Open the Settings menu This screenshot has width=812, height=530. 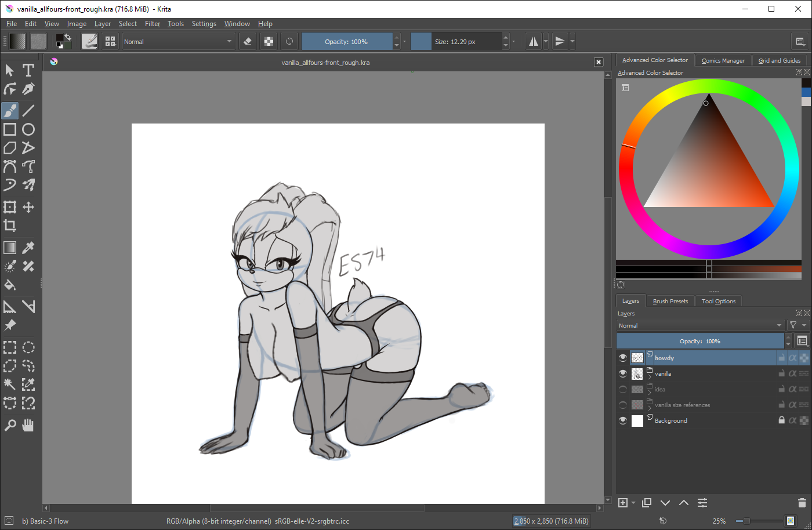point(204,24)
